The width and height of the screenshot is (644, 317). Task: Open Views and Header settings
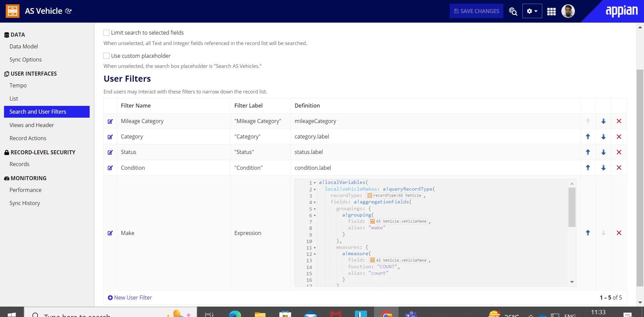[32, 125]
